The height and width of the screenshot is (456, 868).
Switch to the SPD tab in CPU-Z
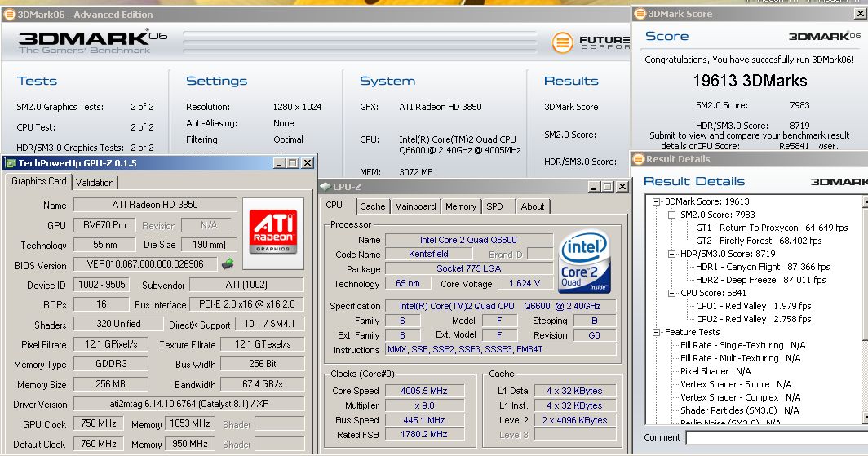coord(494,206)
